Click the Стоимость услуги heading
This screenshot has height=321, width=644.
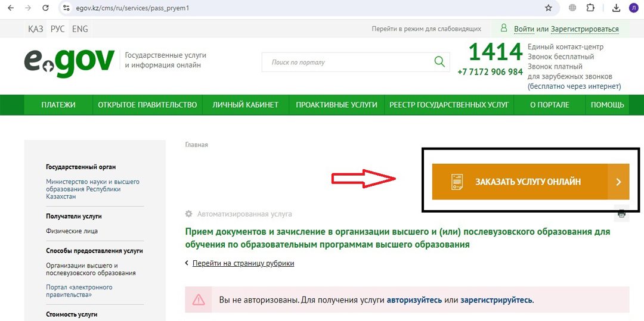coord(72,314)
